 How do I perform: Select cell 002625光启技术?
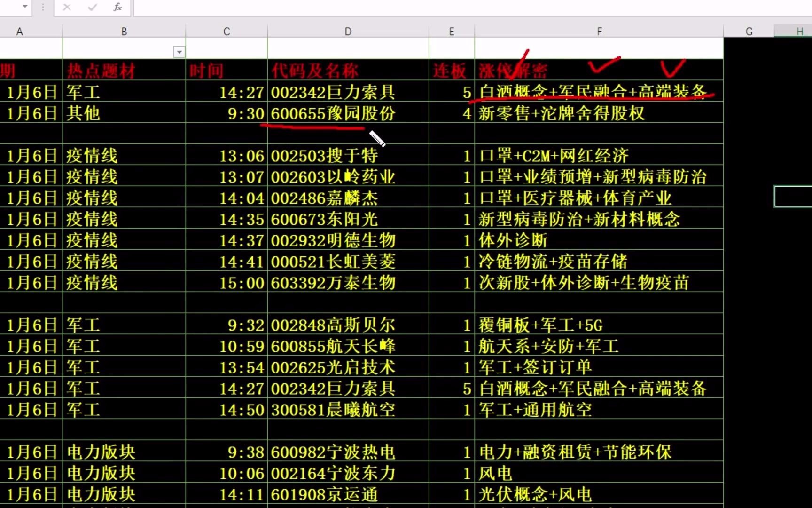coord(348,367)
